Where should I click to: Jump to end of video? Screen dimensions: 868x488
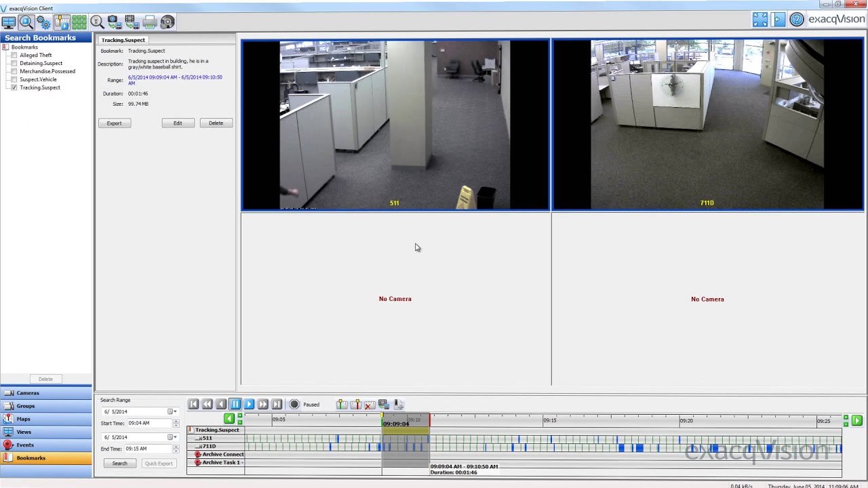coord(277,404)
